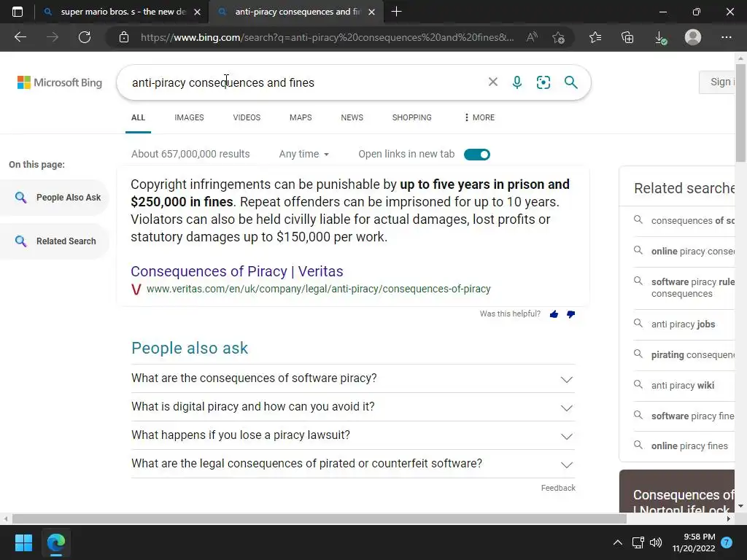Open the Any time filter dropdown
This screenshot has width=747, height=560.
coord(304,154)
